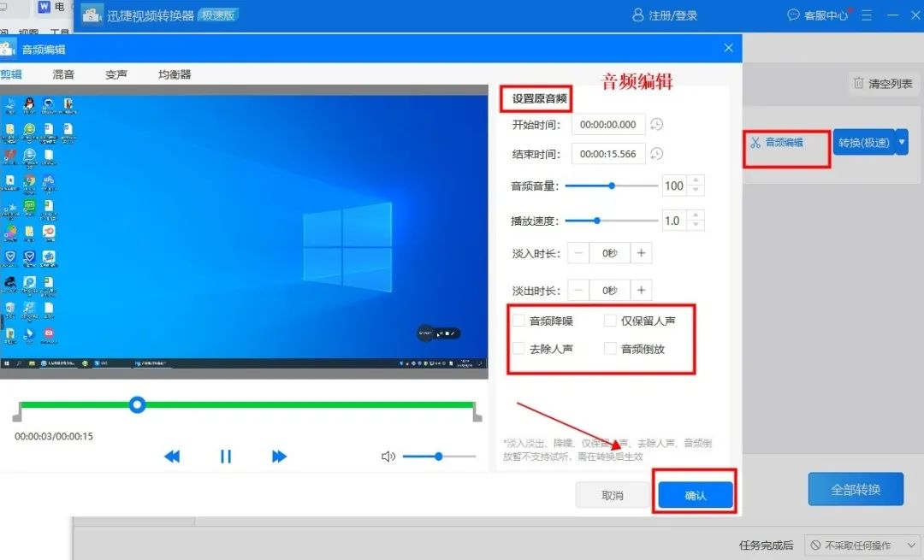Click the trash icon for 清空列表

[x=859, y=83]
